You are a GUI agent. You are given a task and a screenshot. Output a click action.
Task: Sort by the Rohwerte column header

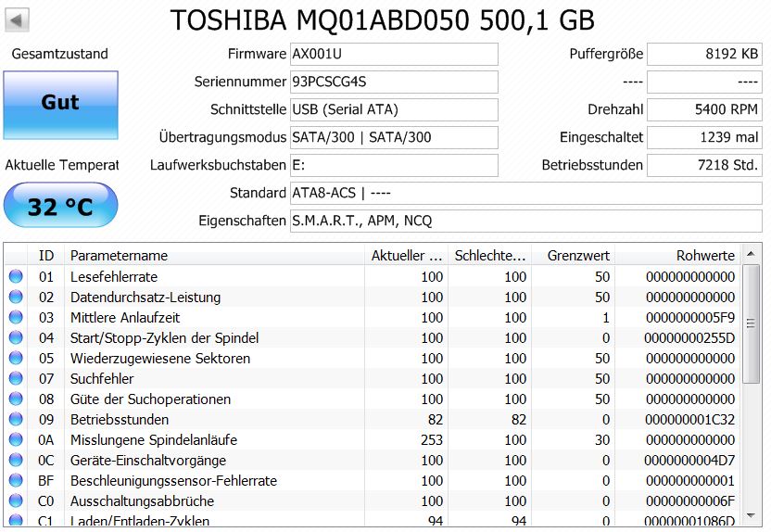pyautogui.click(x=676, y=256)
